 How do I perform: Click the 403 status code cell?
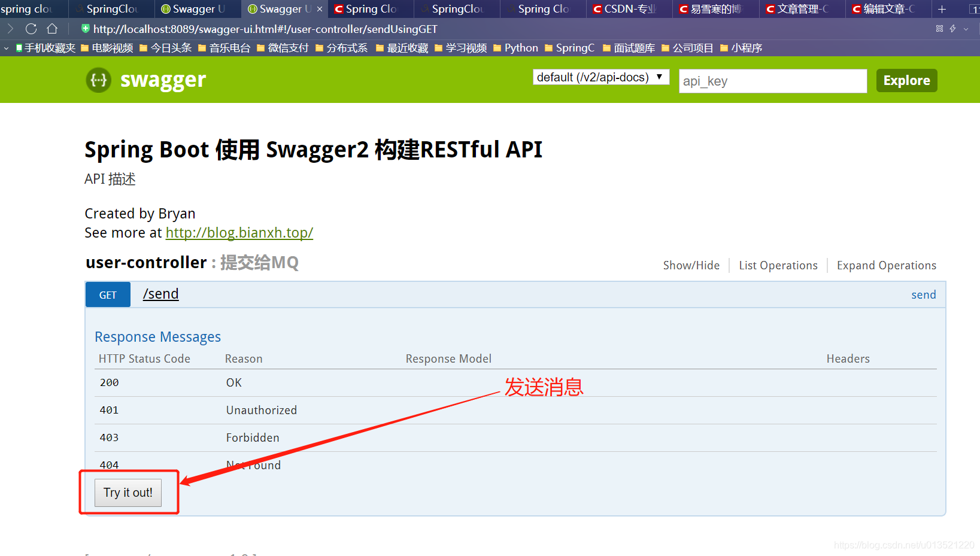click(110, 437)
